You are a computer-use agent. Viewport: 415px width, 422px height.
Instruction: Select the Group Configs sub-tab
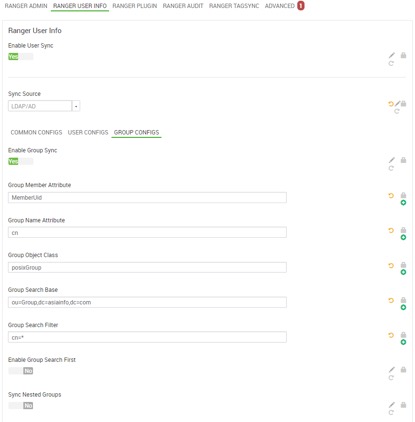(x=136, y=132)
